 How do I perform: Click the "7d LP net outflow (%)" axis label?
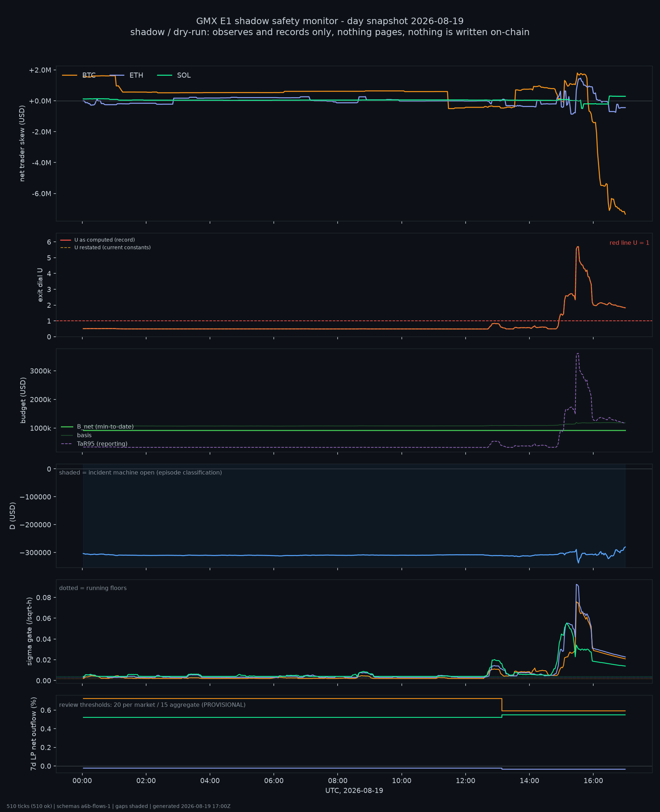tap(33, 734)
